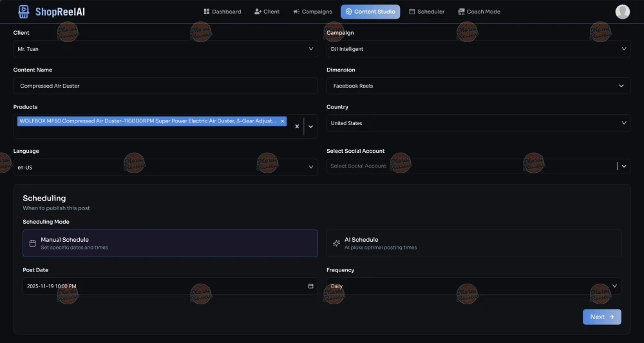Go to the Client tab

(267, 12)
